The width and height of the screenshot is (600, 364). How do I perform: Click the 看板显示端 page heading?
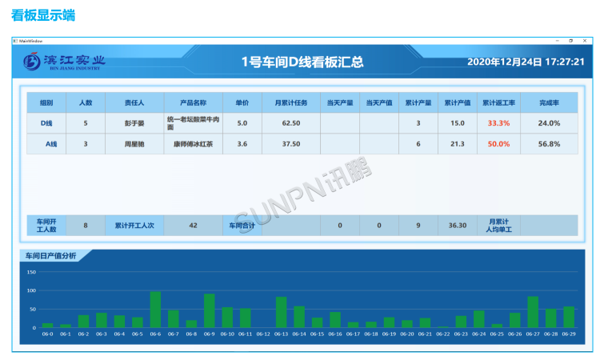tap(43, 15)
